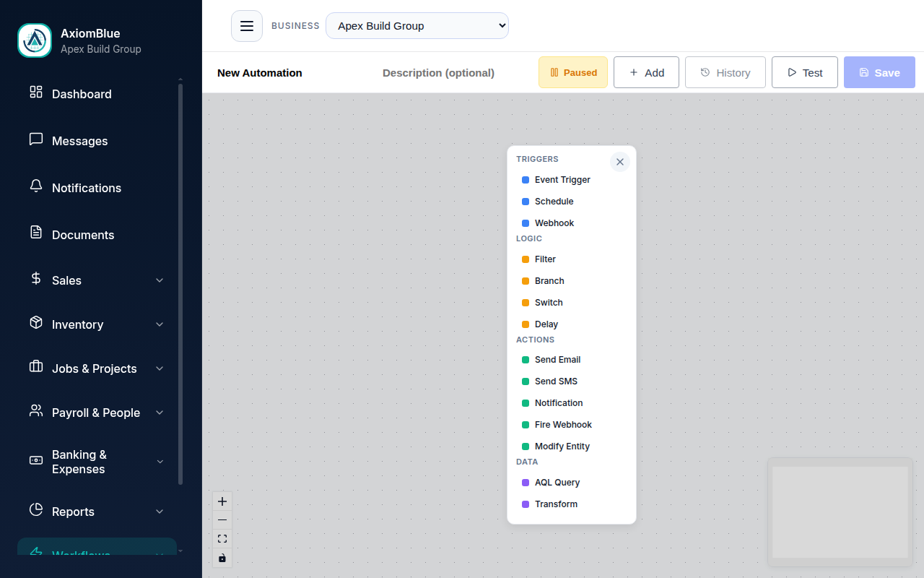Expand the Sales menu section
This screenshot has width=924, height=578.
click(160, 280)
